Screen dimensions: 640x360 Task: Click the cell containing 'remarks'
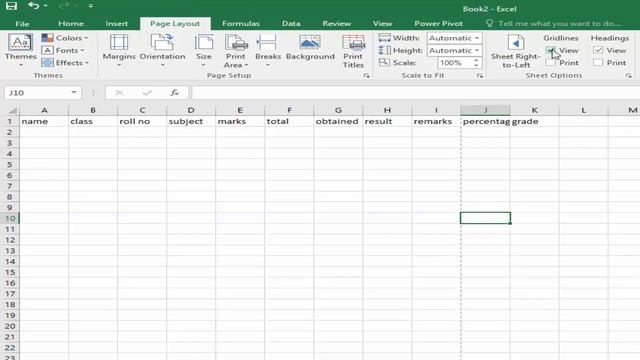[436, 122]
